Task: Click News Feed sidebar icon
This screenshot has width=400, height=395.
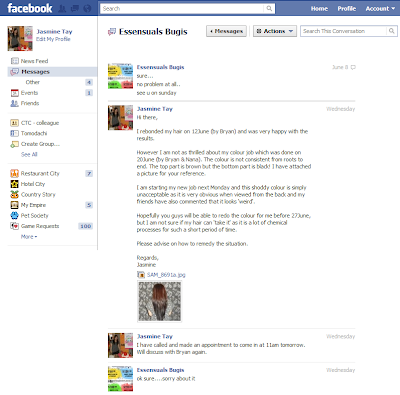Action: point(14,61)
